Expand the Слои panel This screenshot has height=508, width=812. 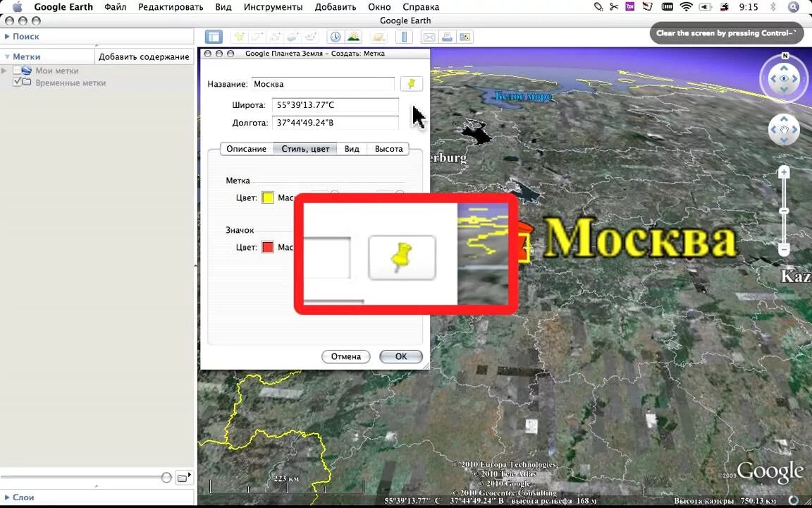[7, 497]
